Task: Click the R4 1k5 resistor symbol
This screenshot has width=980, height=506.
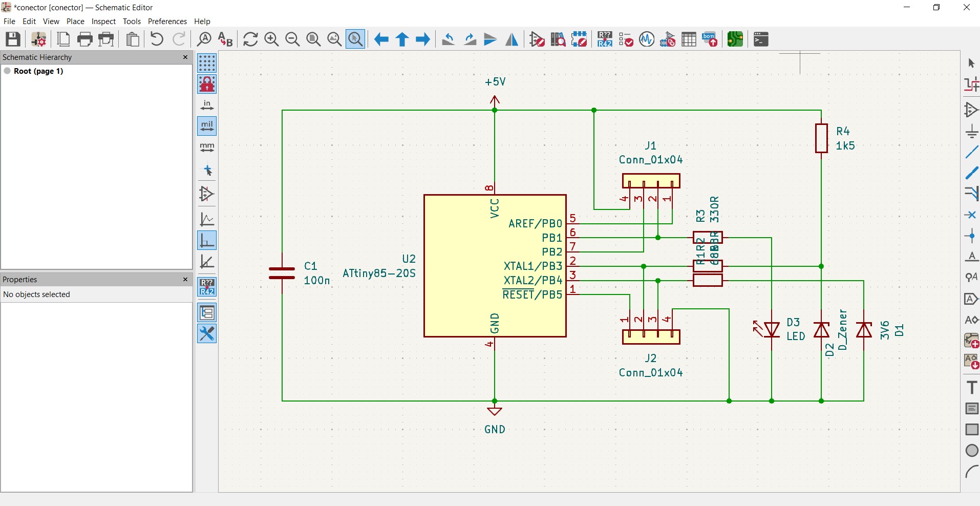Action: coord(821,138)
